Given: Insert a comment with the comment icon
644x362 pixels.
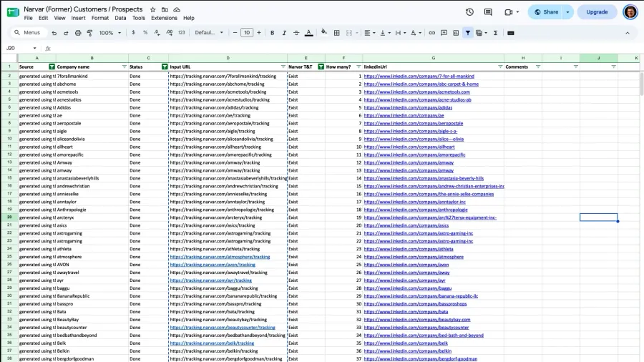Looking at the screenshot, I should (444, 33).
